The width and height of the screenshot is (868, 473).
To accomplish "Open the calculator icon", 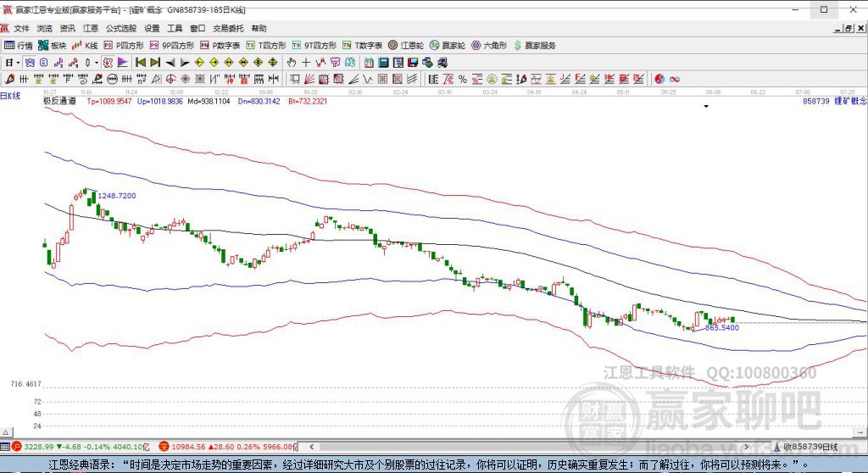I will pyautogui.click(x=383, y=63).
